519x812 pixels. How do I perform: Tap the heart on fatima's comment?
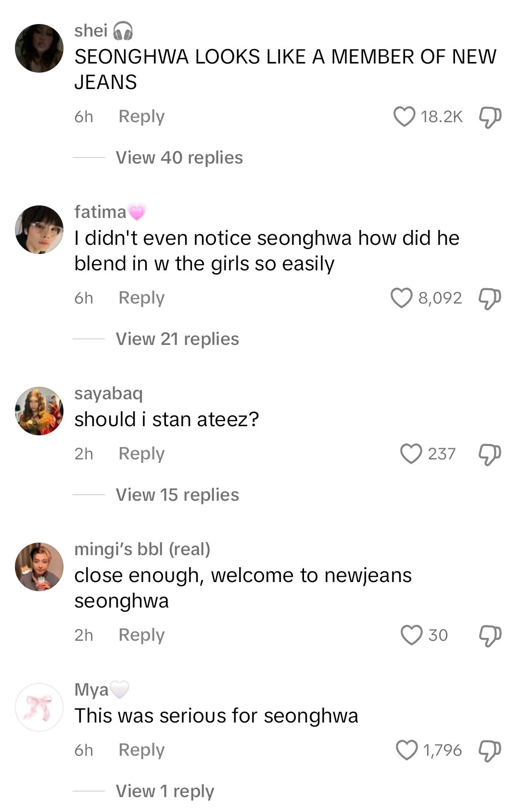coord(400,297)
